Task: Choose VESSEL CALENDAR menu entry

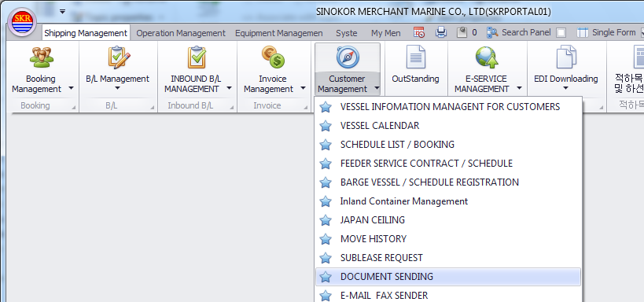Action: [448, 126]
